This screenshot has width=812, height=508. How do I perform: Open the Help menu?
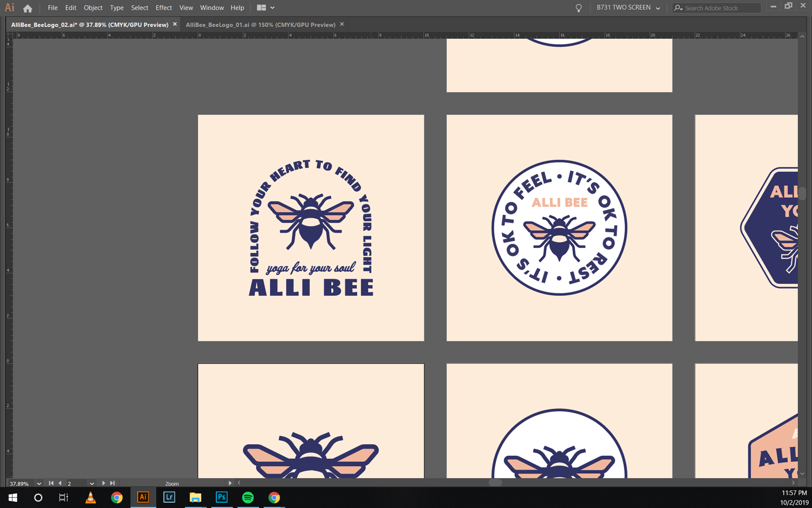click(237, 8)
